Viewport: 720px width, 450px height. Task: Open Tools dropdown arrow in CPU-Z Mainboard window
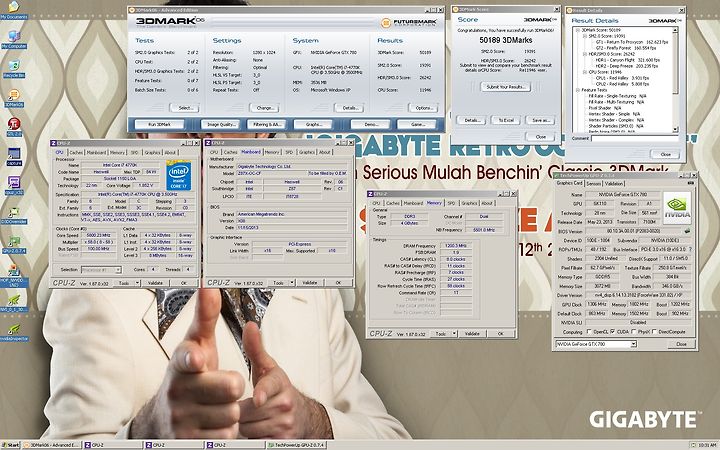(x=292, y=283)
